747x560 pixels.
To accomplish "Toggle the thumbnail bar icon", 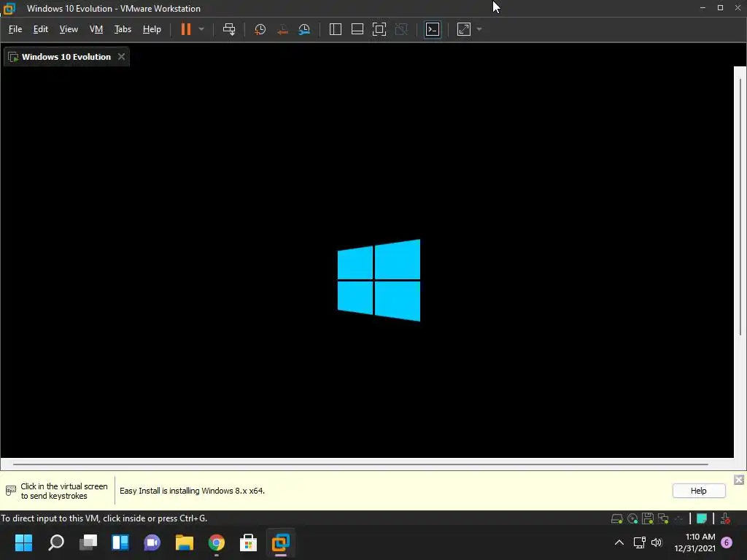I will pos(357,29).
